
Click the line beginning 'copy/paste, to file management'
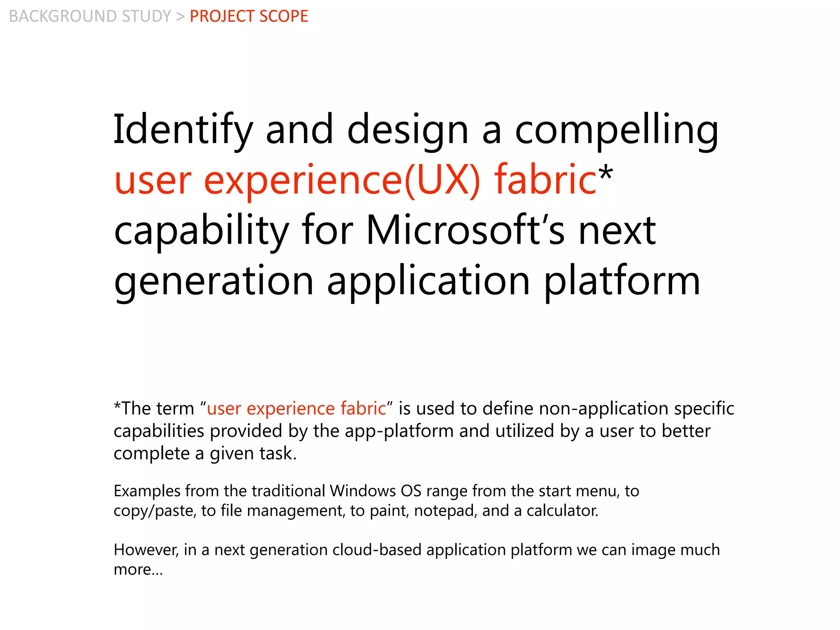pyautogui.click(x=356, y=511)
